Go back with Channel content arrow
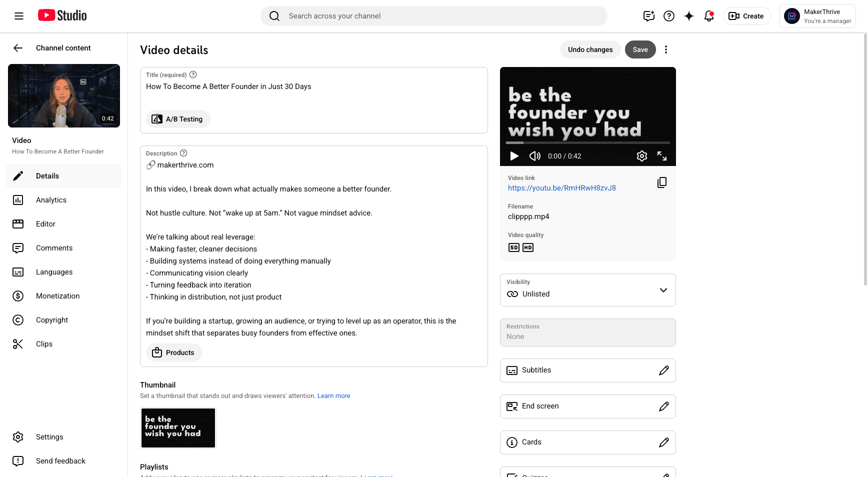 pos(18,48)
